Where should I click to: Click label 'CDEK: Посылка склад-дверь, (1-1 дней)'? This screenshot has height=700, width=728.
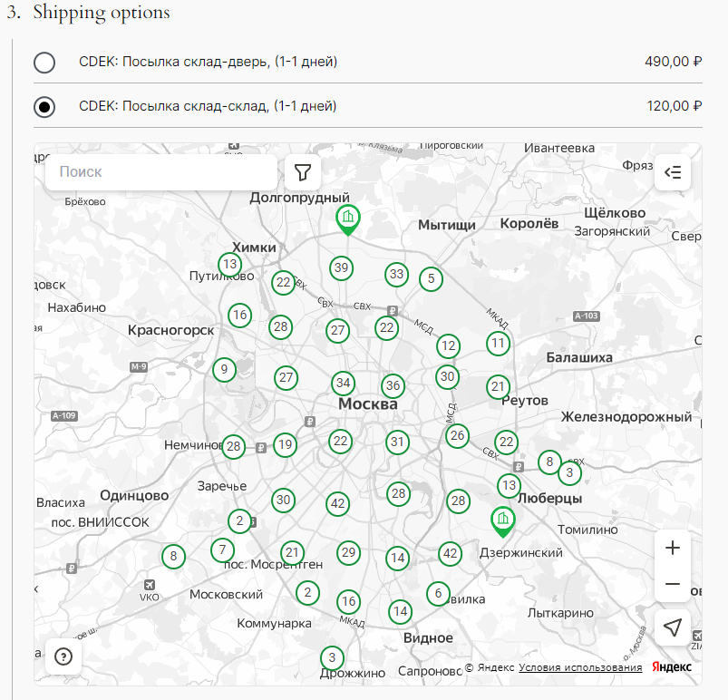click(208, 62)
